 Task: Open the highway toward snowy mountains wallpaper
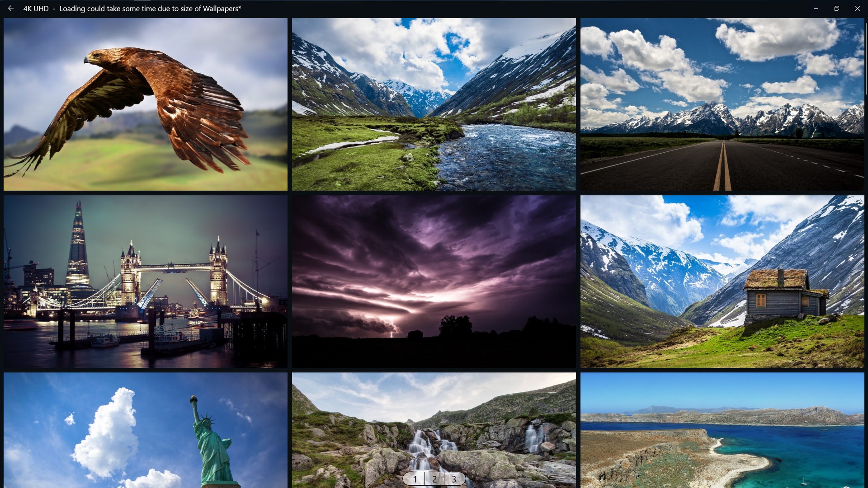pos(722,104)
